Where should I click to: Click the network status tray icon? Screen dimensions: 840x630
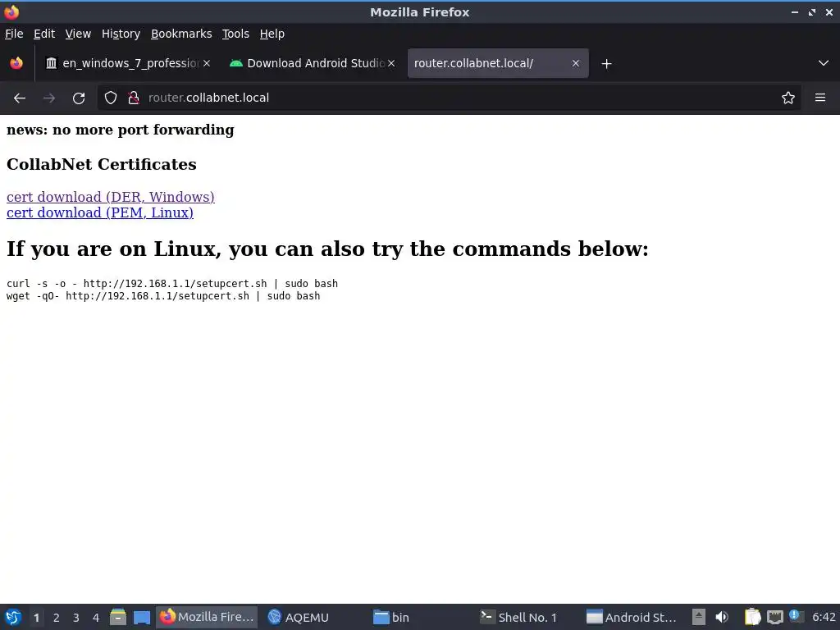pos(774,618)
